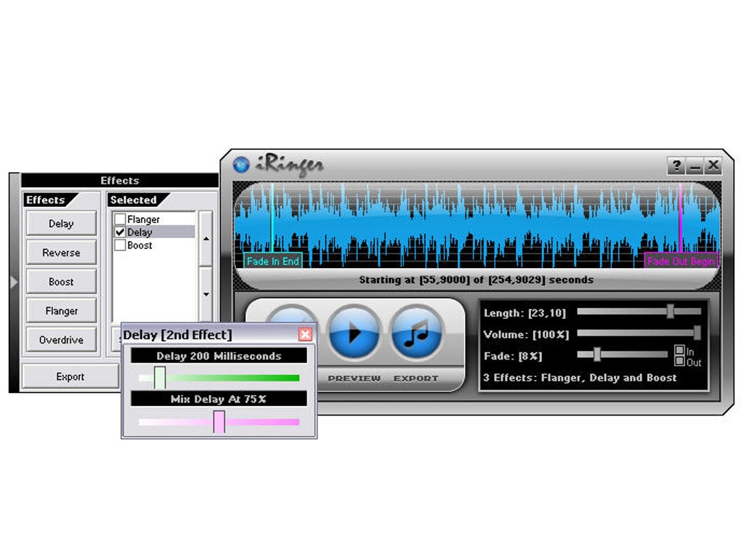This screenshot has height=560, width=741.
Task: Click the Volume slider handle
Action: click(697, 333)
